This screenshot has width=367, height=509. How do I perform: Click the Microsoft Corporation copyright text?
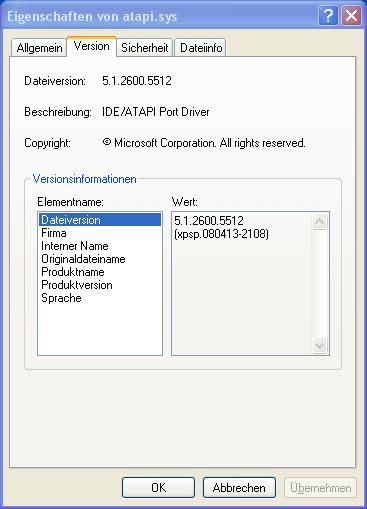tap(204, 143)
